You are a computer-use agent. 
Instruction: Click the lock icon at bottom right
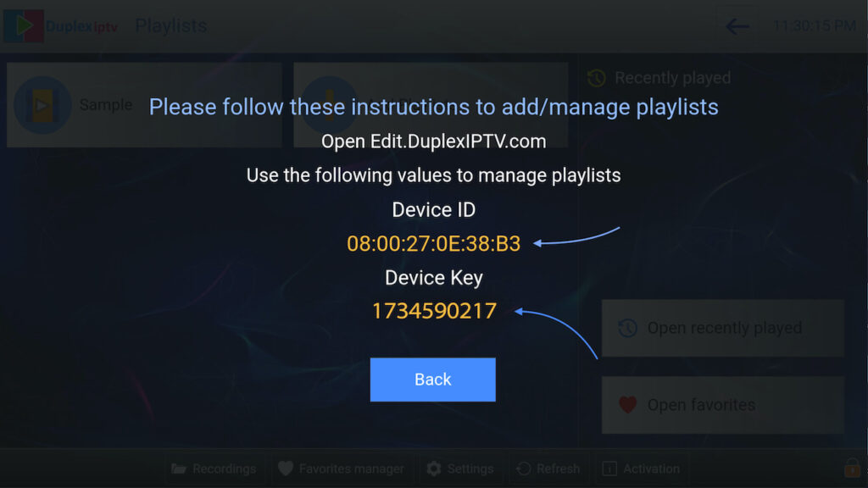pos(853,468)
